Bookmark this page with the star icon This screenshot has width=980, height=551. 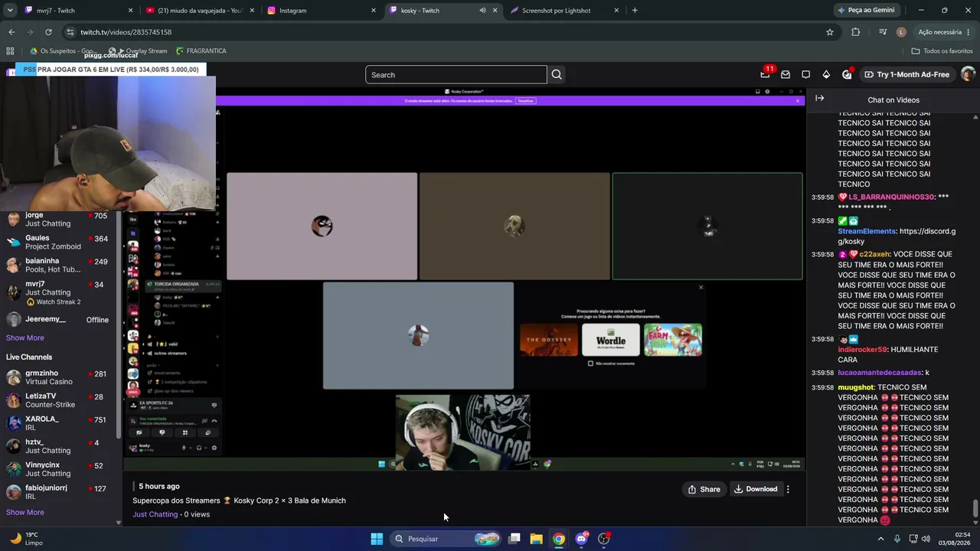(830, 32)
